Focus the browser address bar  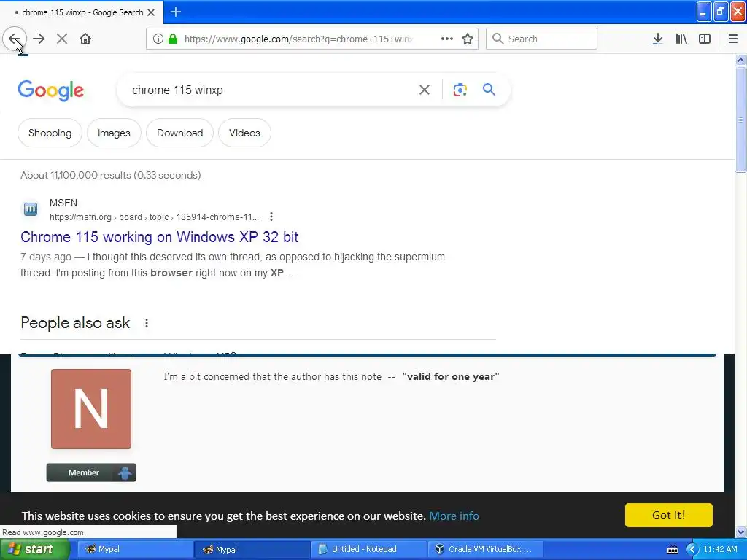298,39
